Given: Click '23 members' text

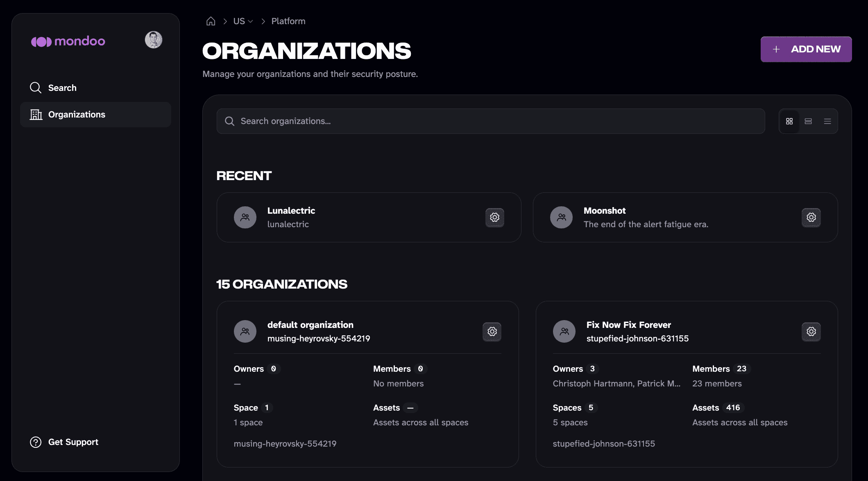Looking at the screenshot, I should pos(717,384).
